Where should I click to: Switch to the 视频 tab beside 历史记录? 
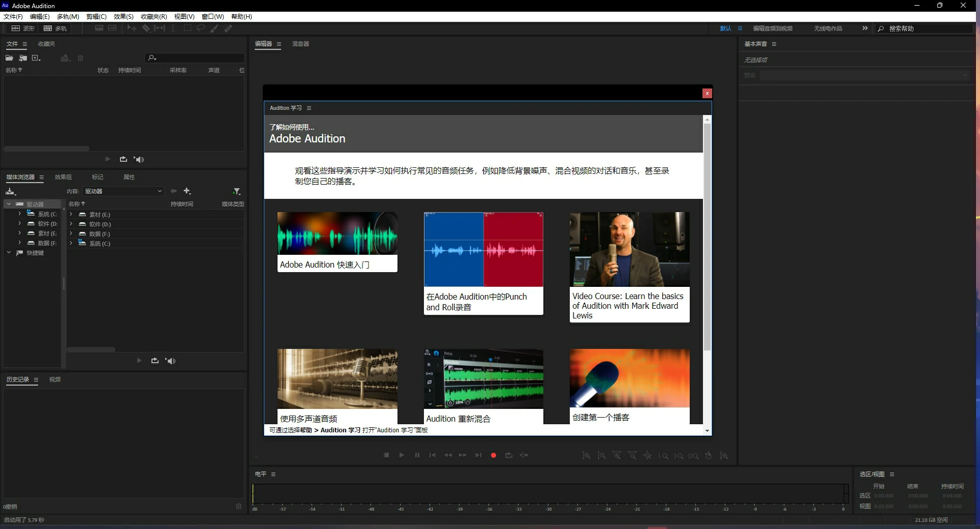coord(55,379)
